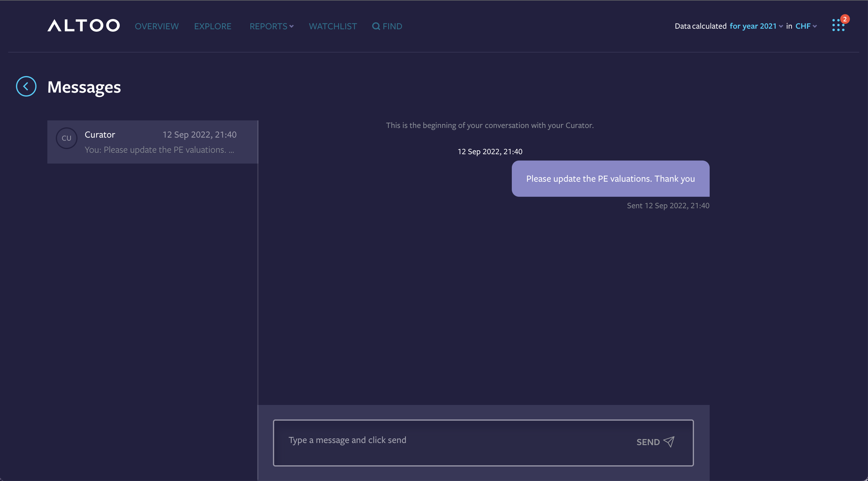This screenshot has width=868, height=481.
Task: Click the Messages heading
Action: (x=84, y=87)
